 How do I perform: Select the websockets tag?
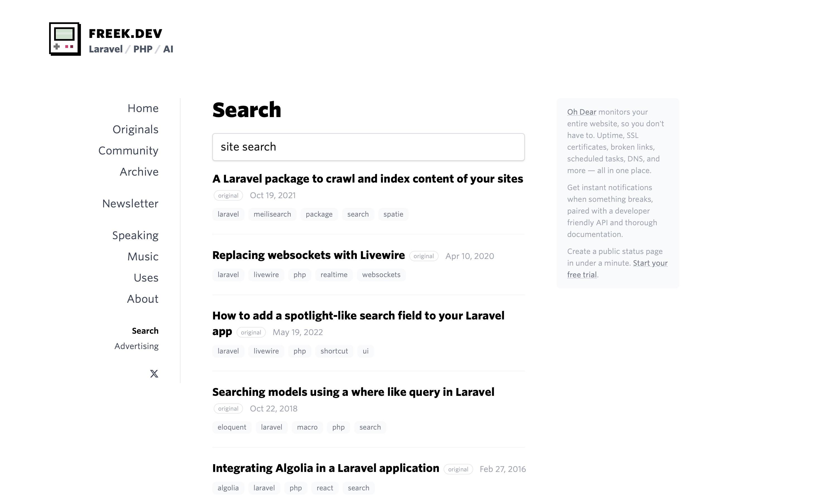click(381, 275)
